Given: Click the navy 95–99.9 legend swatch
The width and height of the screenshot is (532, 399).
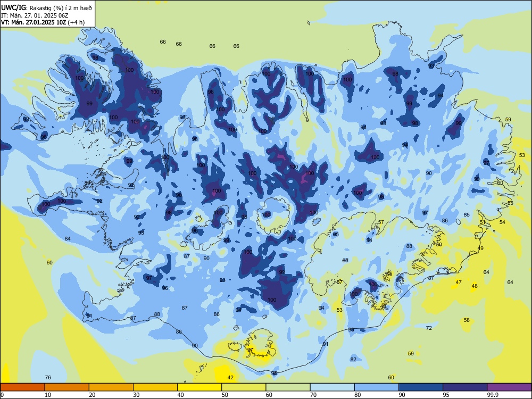Looking at the screenshot, I should (x=465, y=387).
